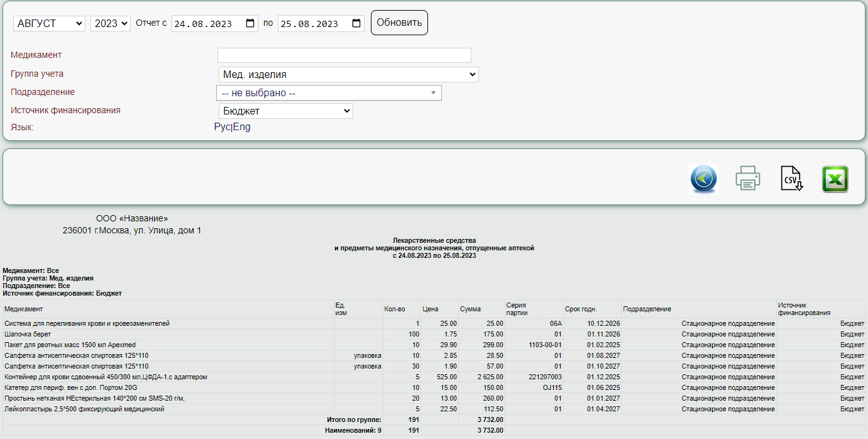Switch language to Eng
The height and width of the screenshot is (439, 868).
click(242, 127)
